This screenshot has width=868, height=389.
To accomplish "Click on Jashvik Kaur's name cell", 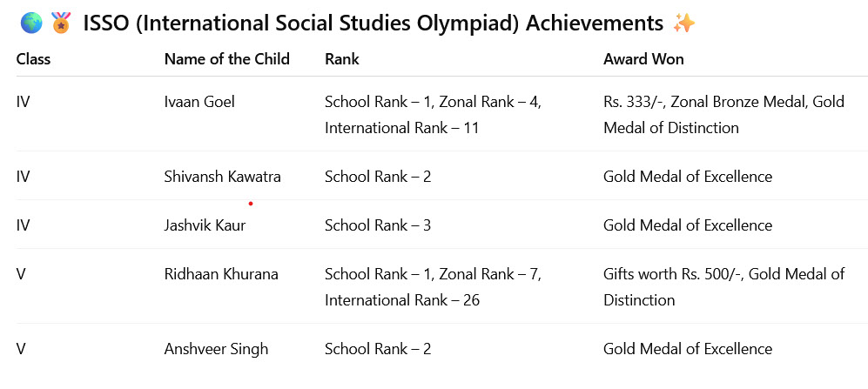I will (x=205, y=225).
